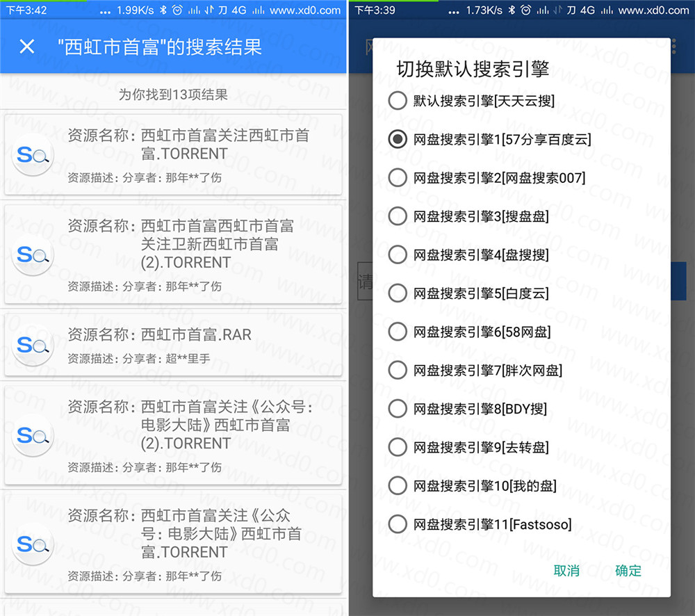Open result 关注《公众号：电影大陆》西虹市首富(2).TORRENT
Image resolution: width=695 pixels, height=616 pixels.
click(173, 435)
